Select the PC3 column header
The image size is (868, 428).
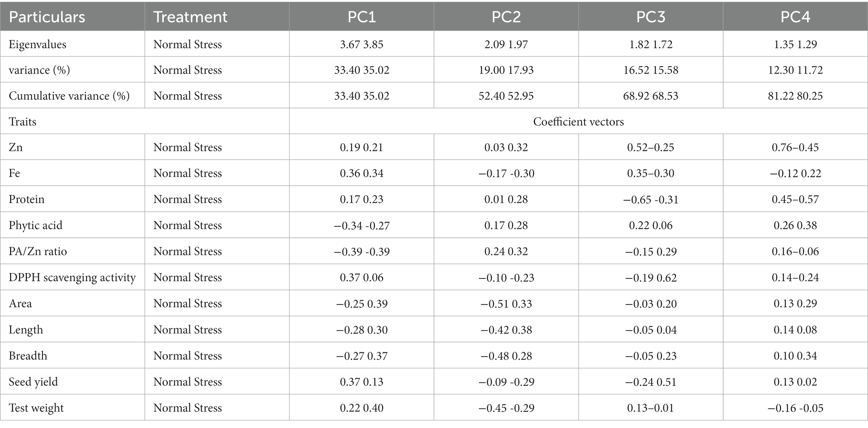(x=650, y=17)
